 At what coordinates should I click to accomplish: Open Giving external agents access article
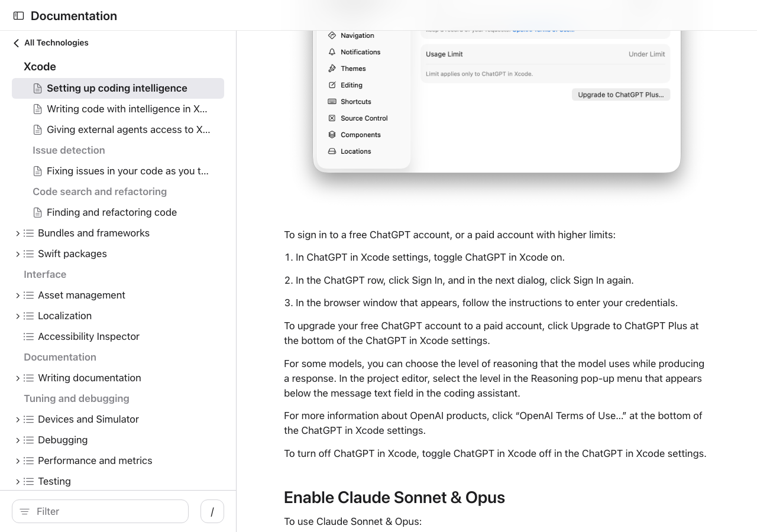click(128, 129)
